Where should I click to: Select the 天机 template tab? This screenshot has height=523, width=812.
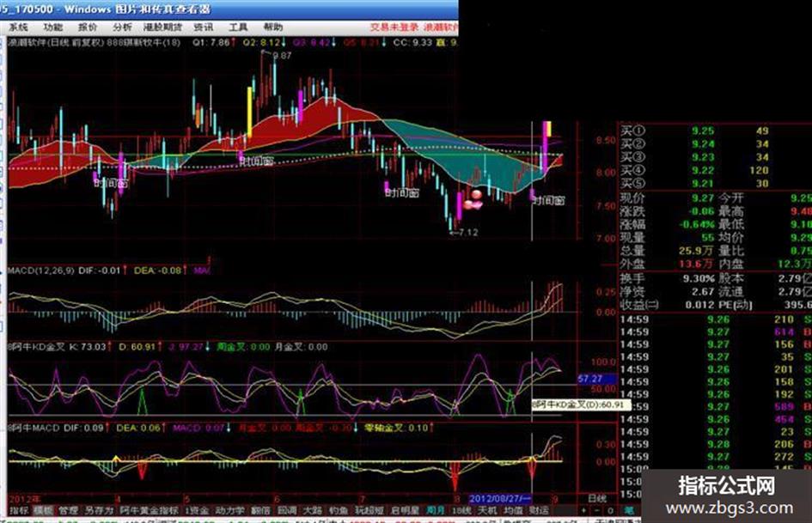(487, 510)
